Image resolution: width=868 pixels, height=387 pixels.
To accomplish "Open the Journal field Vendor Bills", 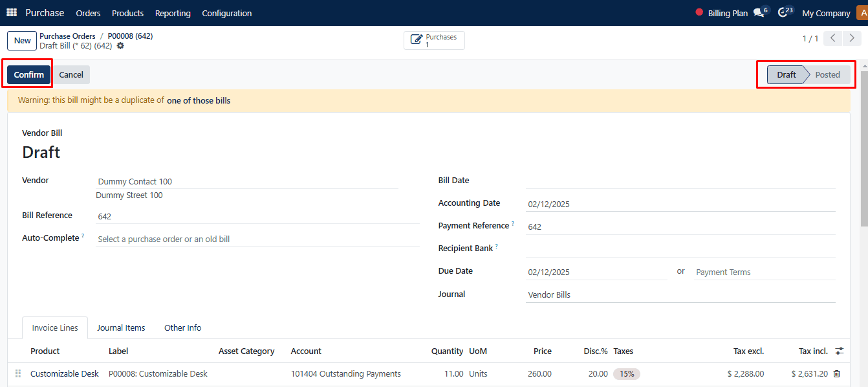I will [x=680, y=295].
